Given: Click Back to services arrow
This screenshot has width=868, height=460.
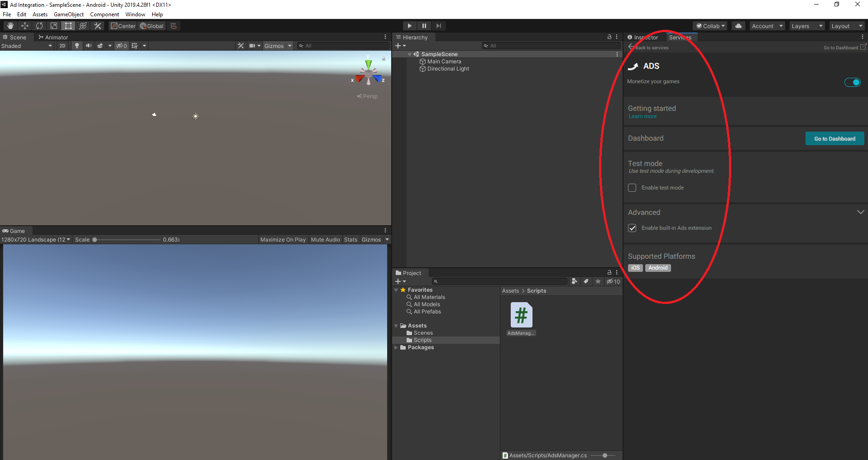Looking at the screenshot, I should click(x=631, y=47).
